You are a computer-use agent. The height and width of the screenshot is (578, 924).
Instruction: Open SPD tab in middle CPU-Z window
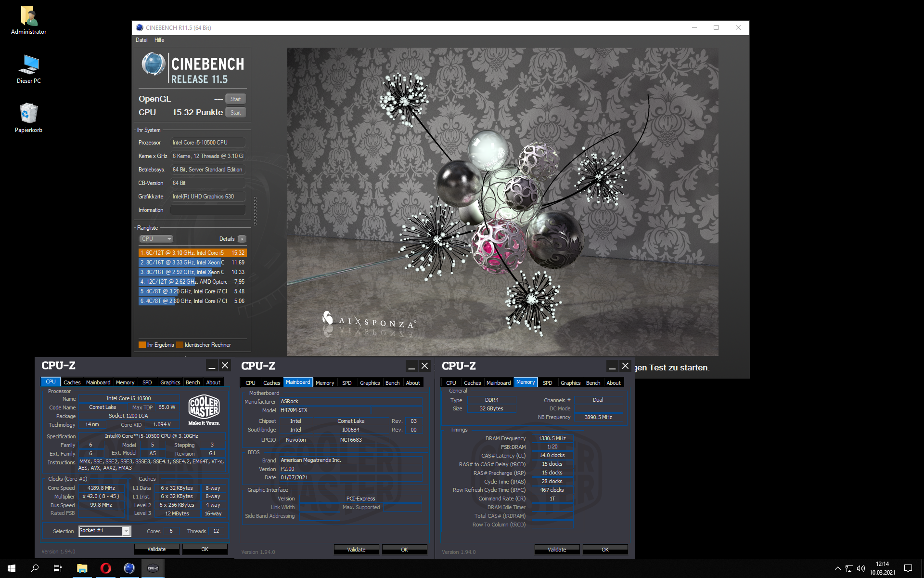(x=347, y=383)
